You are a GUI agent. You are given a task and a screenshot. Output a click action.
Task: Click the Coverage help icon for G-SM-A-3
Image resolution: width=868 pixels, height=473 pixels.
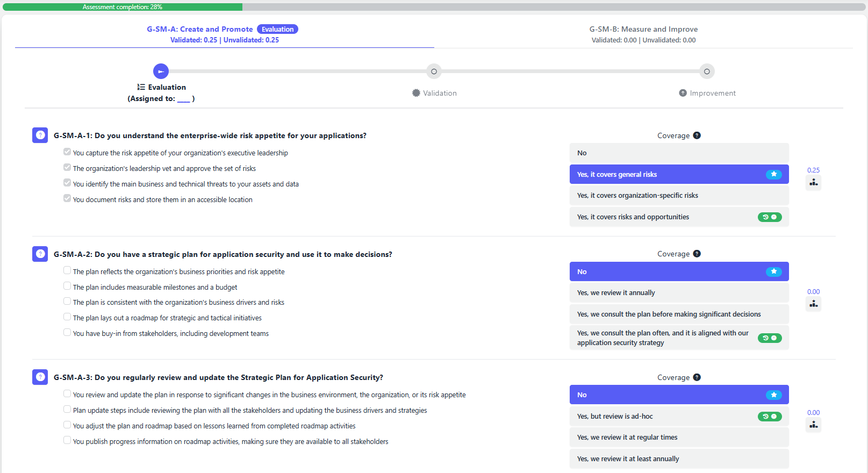(697, 377)
